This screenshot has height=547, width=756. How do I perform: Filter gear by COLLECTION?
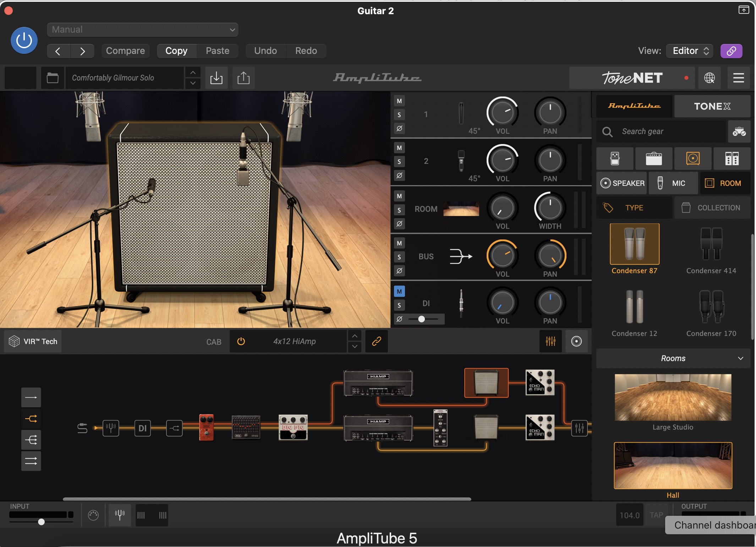[712, 208]
